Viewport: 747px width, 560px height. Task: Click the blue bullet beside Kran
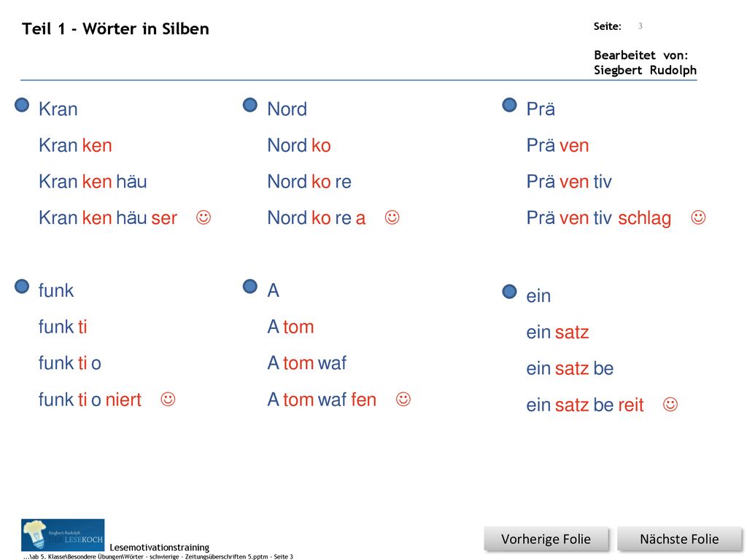pyautogui.click(x=22, y=105)
